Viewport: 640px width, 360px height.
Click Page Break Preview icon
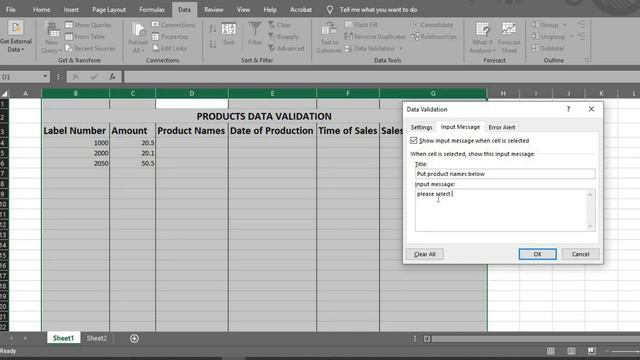pos(592,351)
